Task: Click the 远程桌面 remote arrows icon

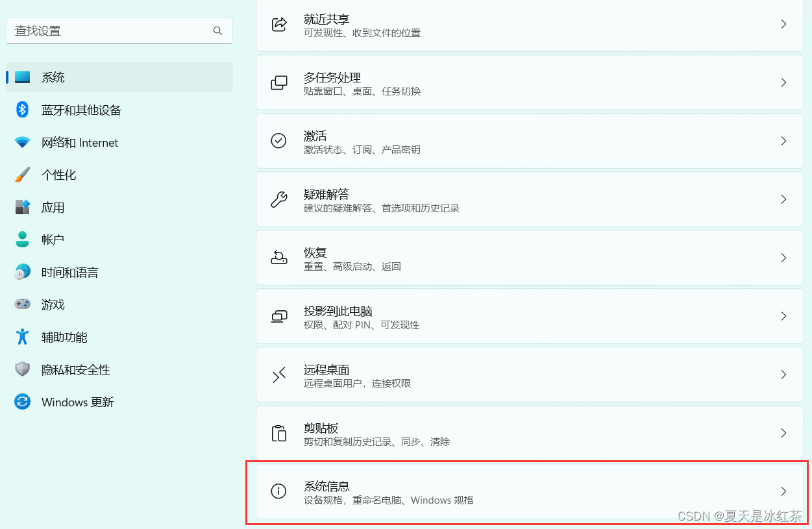Action: tap(279, 375)
